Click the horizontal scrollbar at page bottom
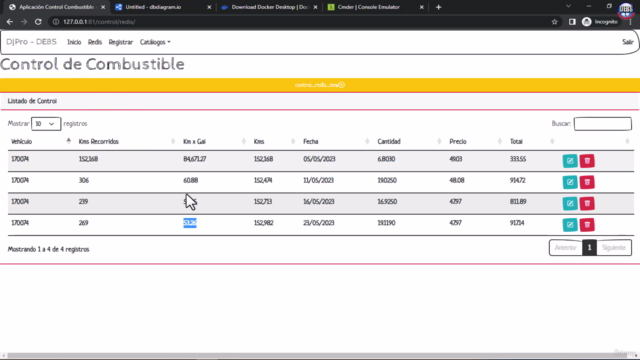 [318, 356]
